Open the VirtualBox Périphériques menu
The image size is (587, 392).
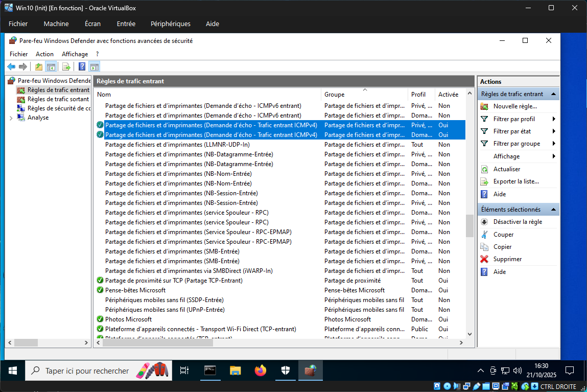(170, 24)
